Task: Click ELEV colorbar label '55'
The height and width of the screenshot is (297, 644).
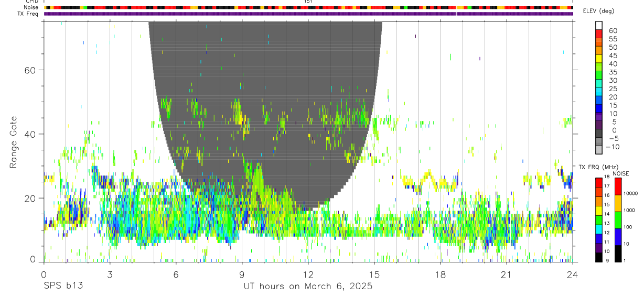Action: coord(612,39)
